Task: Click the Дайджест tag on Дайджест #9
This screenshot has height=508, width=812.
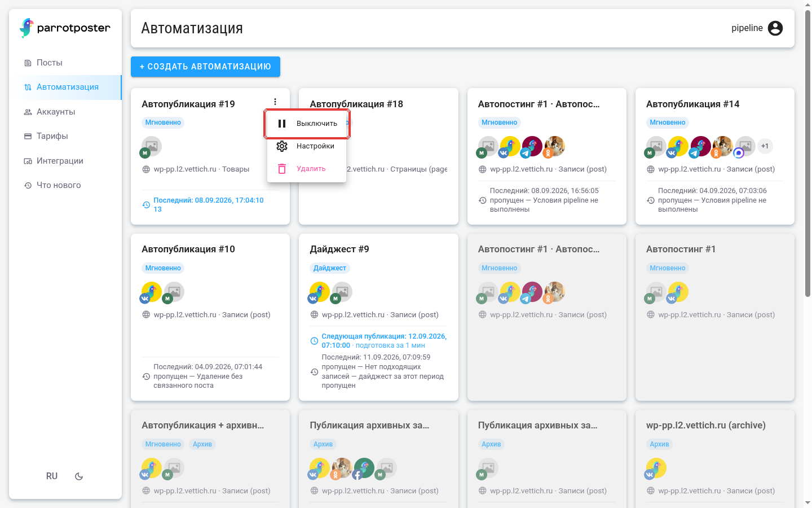Action: point(330,268)
